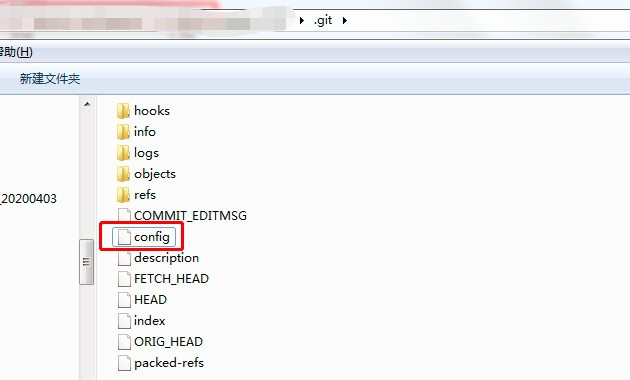Click the 新建文件夹 toolbar button
The image size is (630, 380).
pyautogui.click(x=50, y=79)
